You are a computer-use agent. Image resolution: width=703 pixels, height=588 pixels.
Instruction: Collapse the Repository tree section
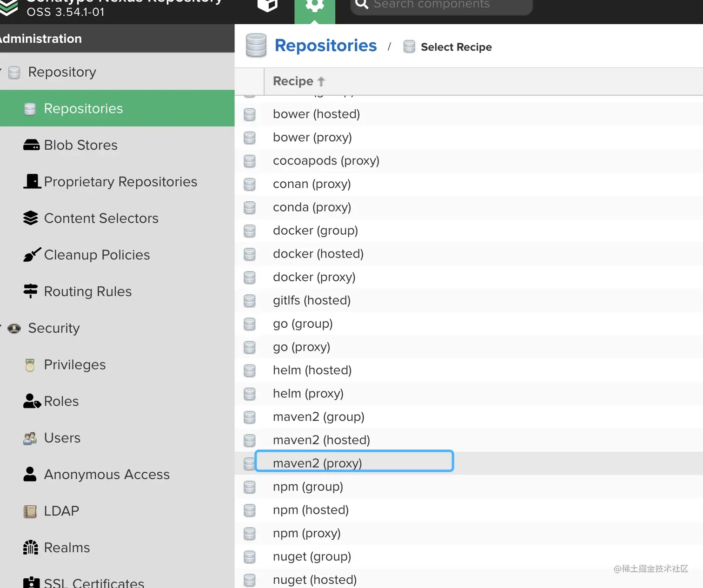click(1, 72)
